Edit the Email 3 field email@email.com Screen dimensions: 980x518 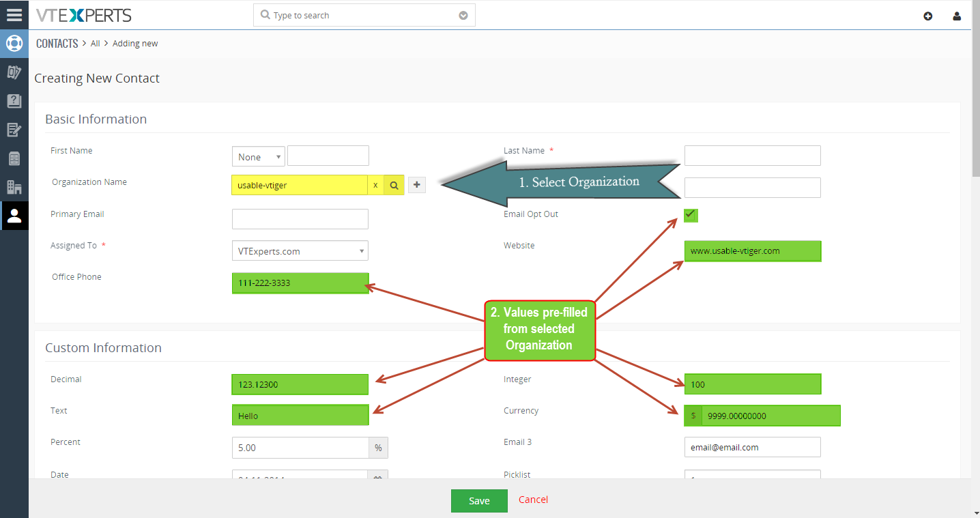click(753, 448)
